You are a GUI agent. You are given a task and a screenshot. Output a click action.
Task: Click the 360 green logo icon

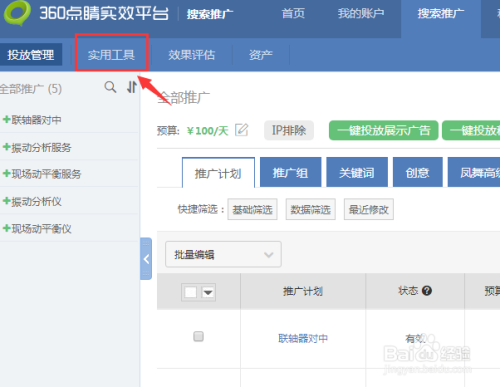click(17, 13)
